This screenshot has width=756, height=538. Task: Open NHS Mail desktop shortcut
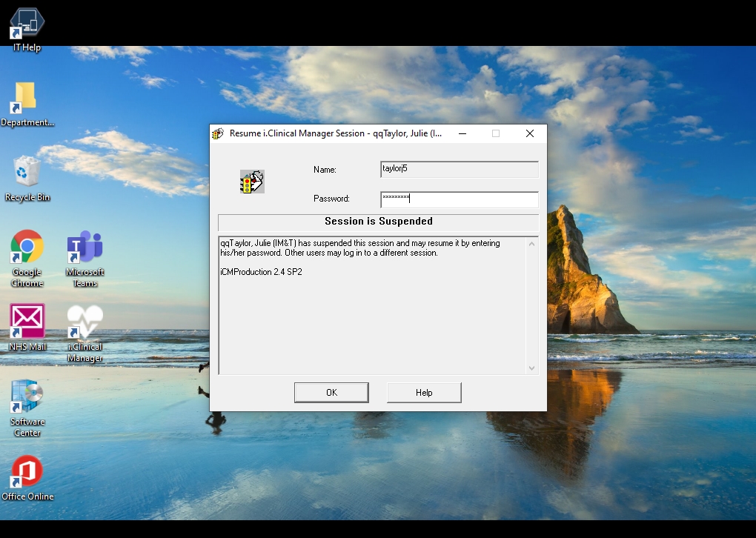tap(27, 328)
